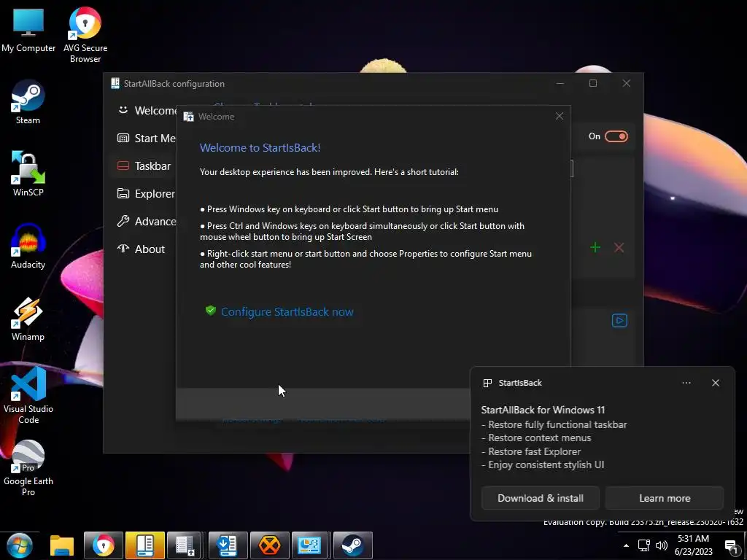Click Configure StartIsBack now link
The height and width of the screenshot is (560, 747).
point(287,312)
